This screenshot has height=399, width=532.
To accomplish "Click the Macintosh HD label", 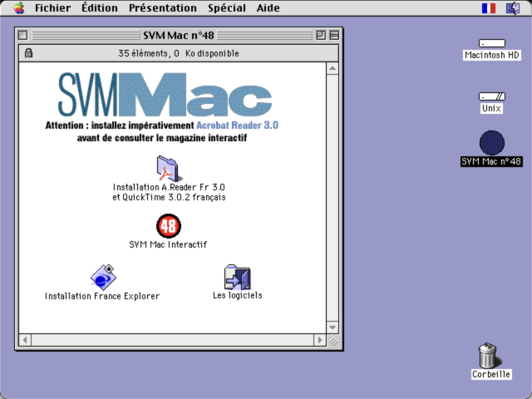I will click(x=491, y=55).
